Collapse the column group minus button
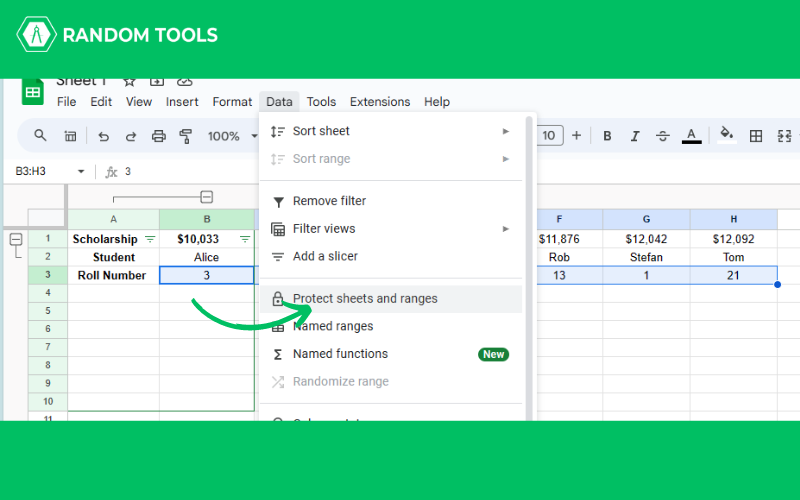This screenshot has height=500, width=800. tap(207, 197)
